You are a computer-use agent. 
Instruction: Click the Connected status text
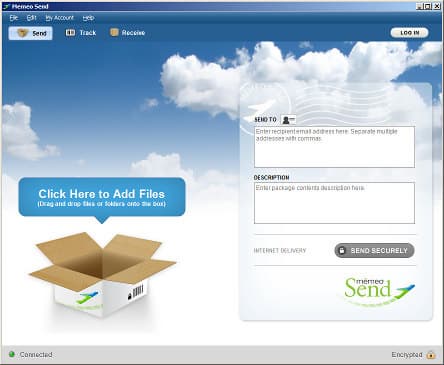(x=36, y=355)
